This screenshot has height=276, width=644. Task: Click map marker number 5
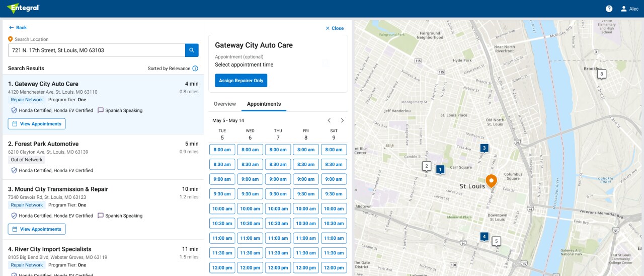497,242
